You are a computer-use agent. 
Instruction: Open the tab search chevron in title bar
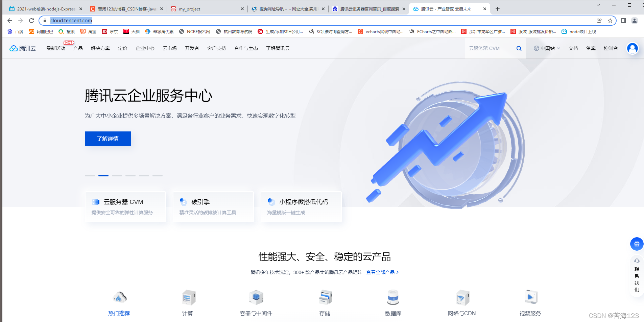[x=598, y=5]
